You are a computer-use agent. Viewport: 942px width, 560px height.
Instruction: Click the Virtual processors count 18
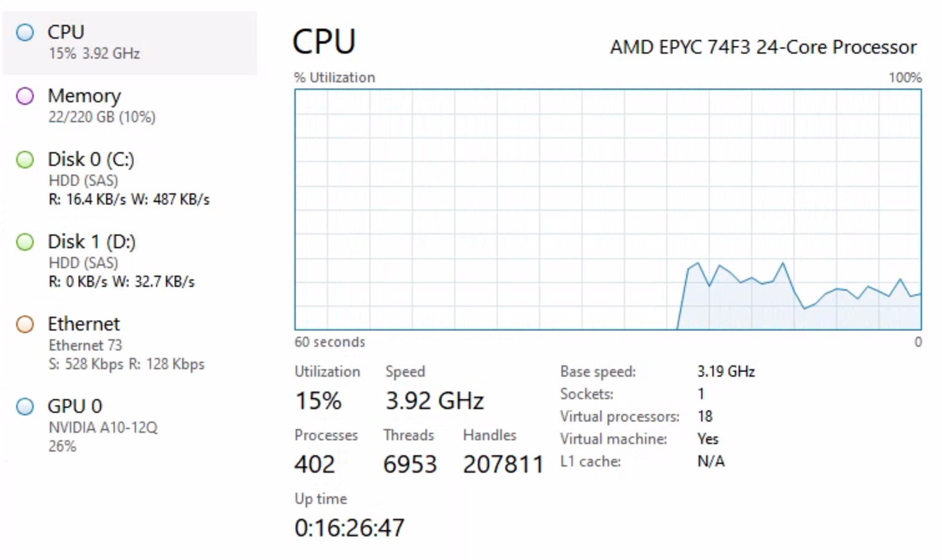pyautogui.click(x=705, y=417)
